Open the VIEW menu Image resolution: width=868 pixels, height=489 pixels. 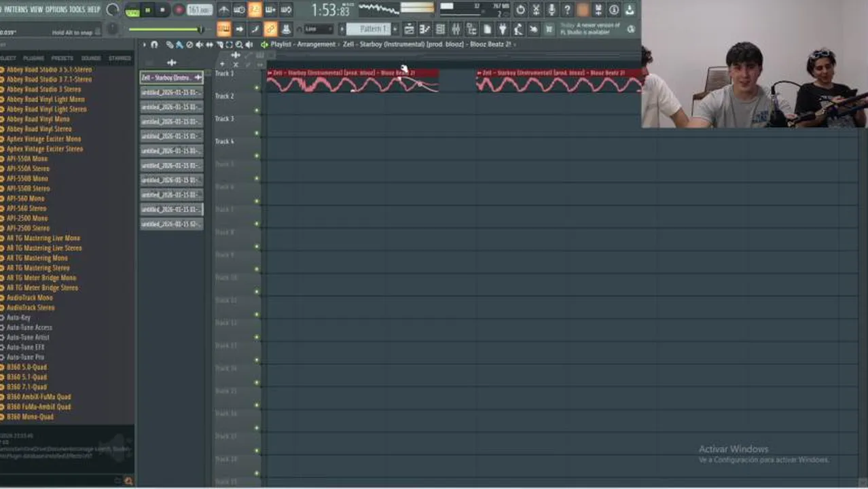[37, 9]
